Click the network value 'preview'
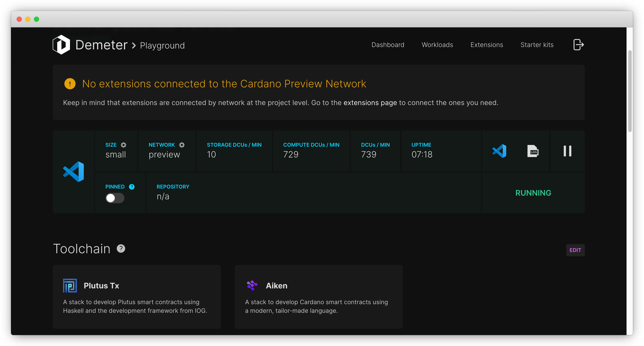This screenshot has width=644, height=346. click(164, 155)
